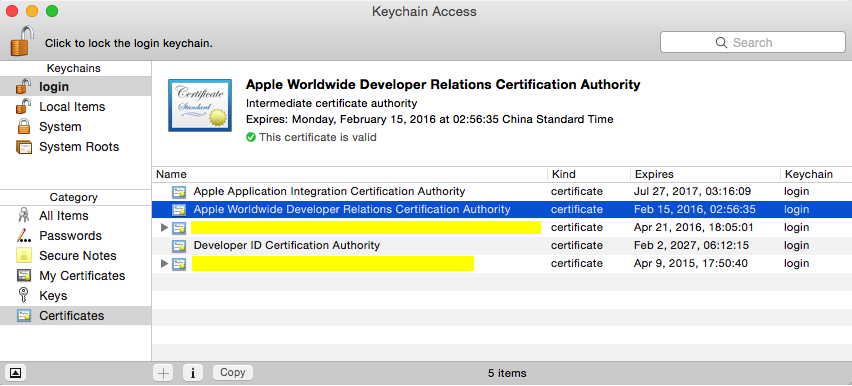This screenshot has height=386, width=852.
Task: Click the System locked padlock icon
Action: point(24,127)
